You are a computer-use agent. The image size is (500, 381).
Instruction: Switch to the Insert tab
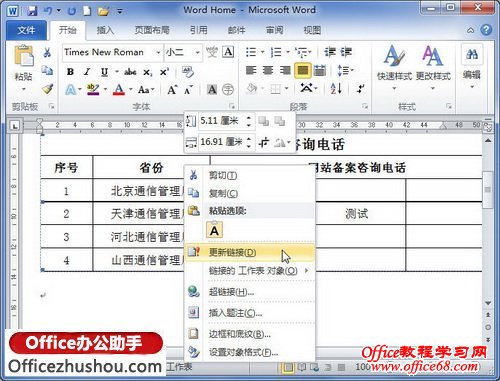click(x=105, y=30)
